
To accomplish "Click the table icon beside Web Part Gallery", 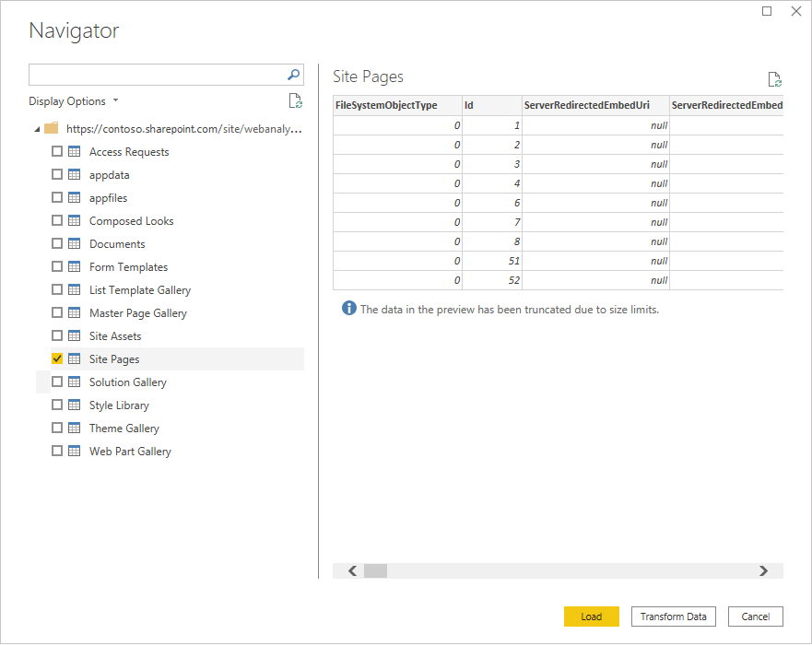I will click(x=74, y=451).
